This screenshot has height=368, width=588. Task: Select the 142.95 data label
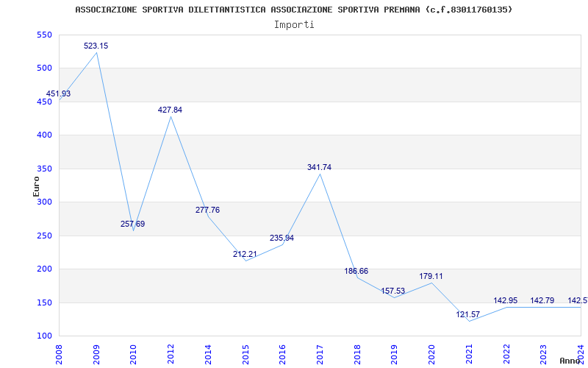506,301
